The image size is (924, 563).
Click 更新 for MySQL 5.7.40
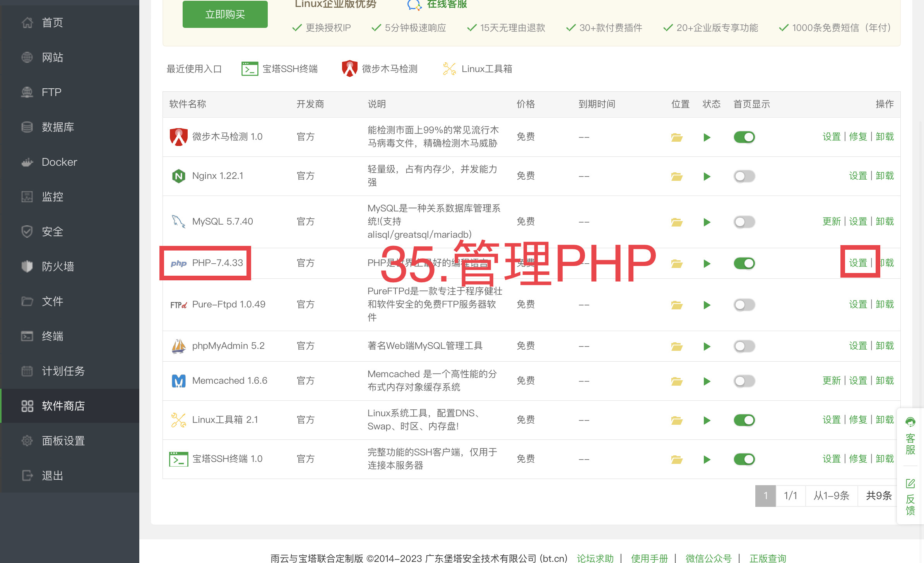point(832,221)
